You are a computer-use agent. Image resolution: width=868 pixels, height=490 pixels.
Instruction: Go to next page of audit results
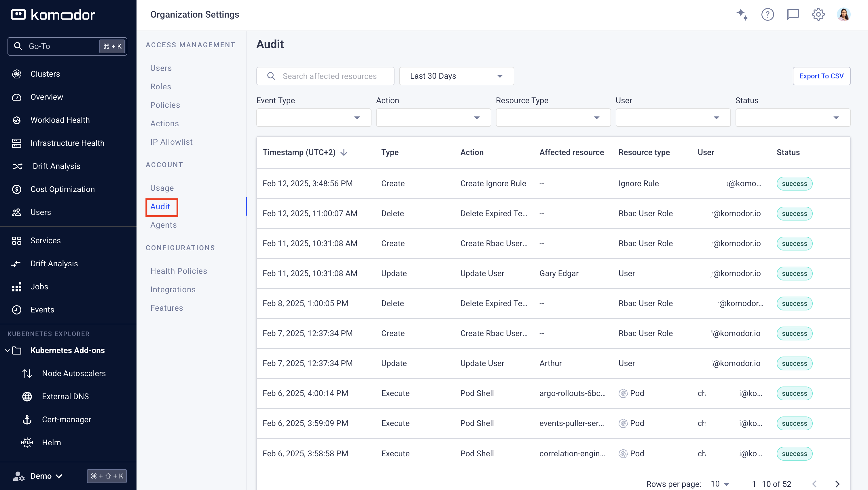point(838,484)
